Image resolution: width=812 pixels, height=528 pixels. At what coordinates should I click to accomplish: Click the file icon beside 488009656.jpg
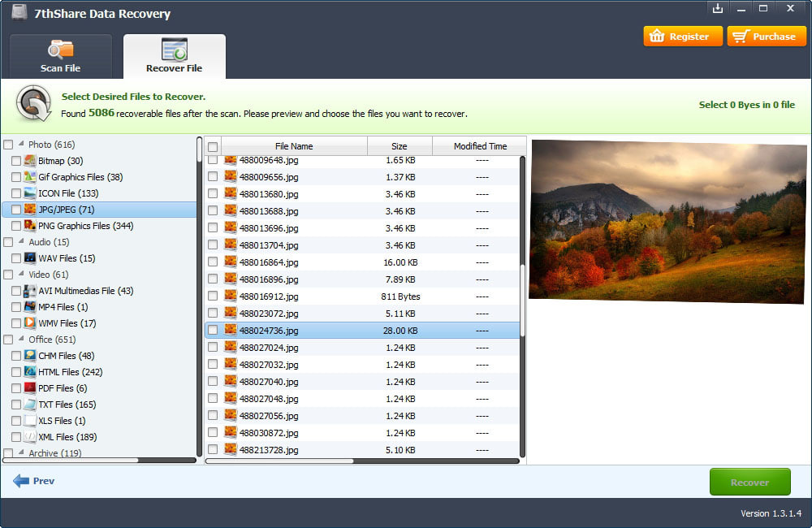click(231, 176)
